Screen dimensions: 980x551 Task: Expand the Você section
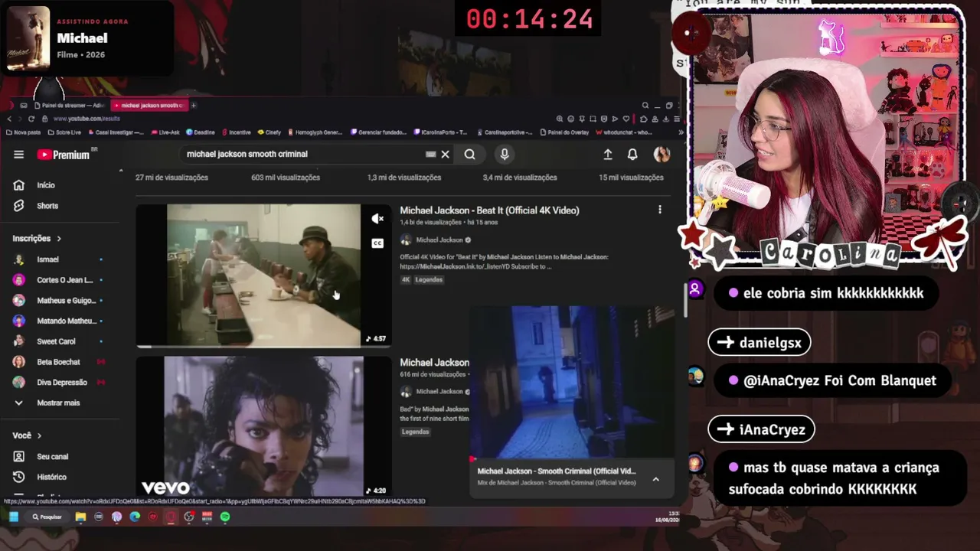click(x=27, y=435)
